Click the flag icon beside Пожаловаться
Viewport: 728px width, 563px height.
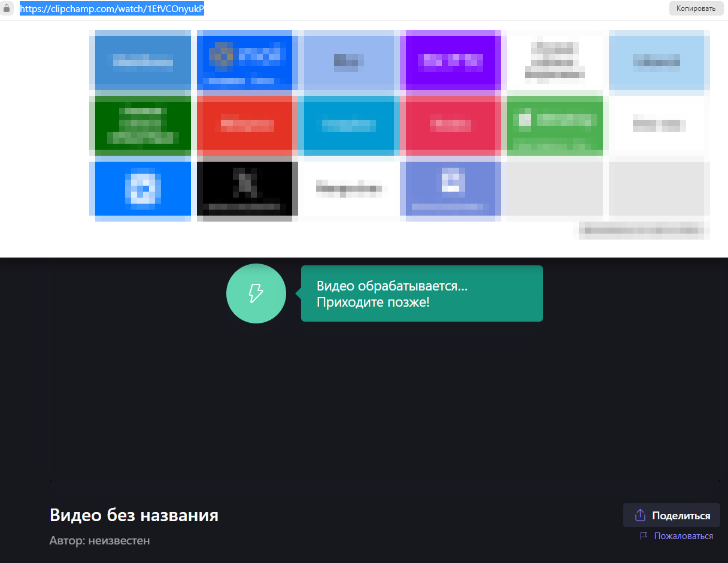644,536
